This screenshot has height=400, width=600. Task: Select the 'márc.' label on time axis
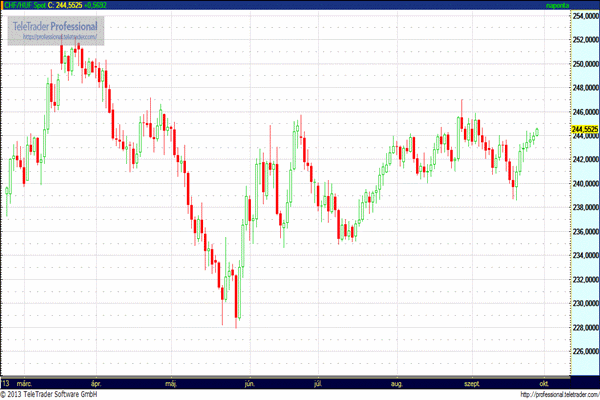coord(26,383)
